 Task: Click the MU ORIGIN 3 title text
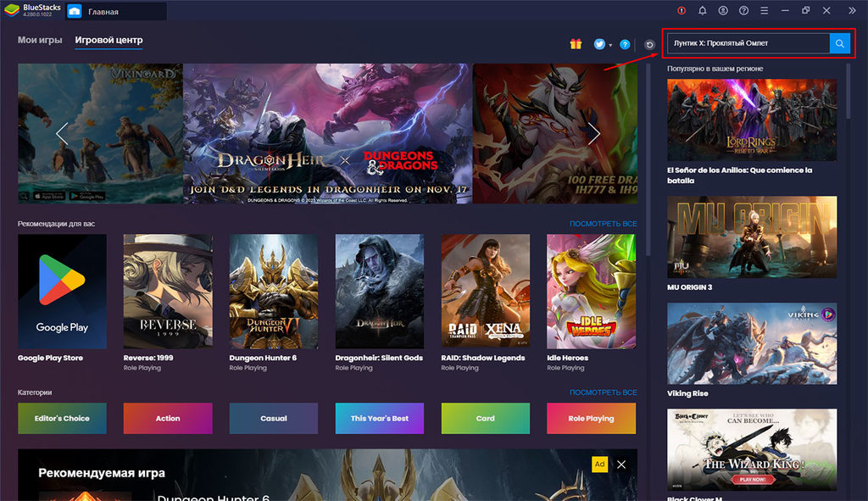click(x=689, y=287)
